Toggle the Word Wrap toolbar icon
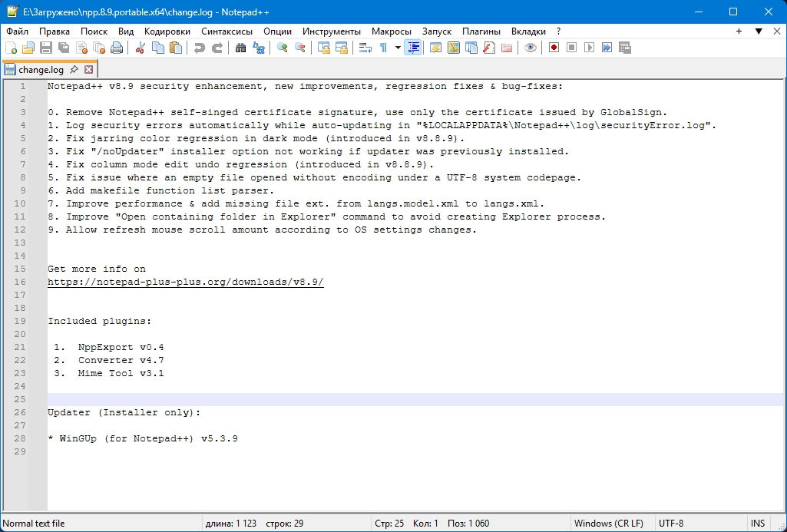 click(365, 48)
